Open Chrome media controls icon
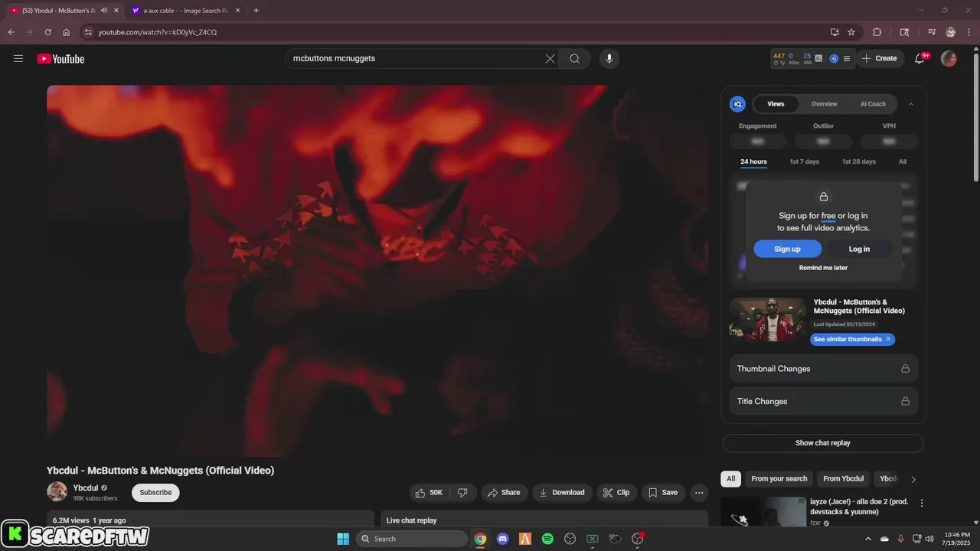The width and height of the screenshot is (980, 551). click(x=931, y=32)
